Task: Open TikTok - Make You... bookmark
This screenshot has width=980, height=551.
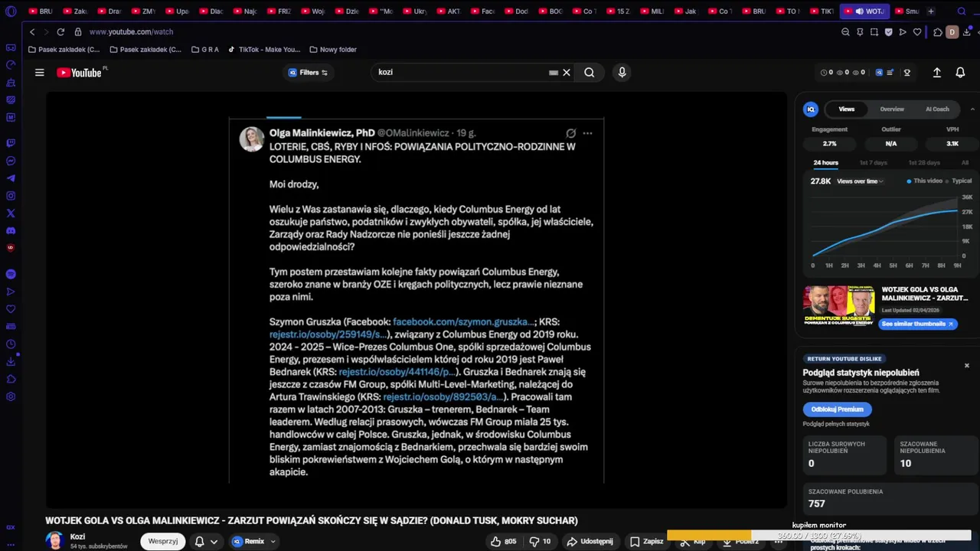Action: (x=264, y=50)
